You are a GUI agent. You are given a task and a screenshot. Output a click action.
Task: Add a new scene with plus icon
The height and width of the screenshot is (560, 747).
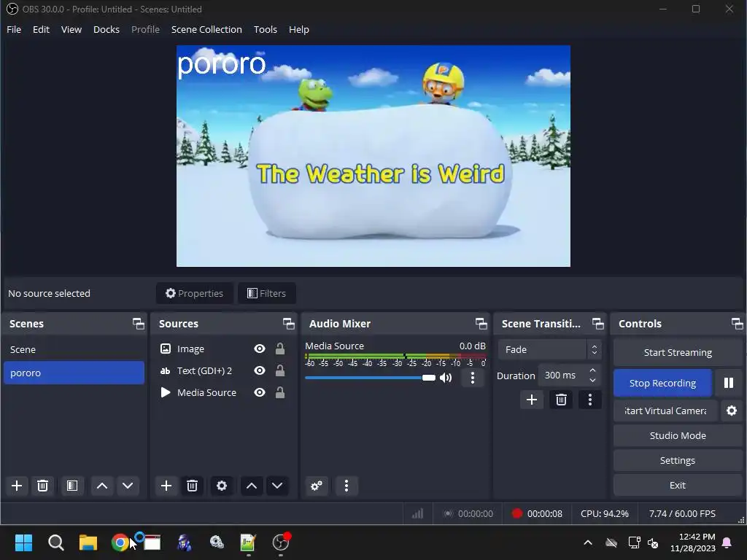pos(17,486)
